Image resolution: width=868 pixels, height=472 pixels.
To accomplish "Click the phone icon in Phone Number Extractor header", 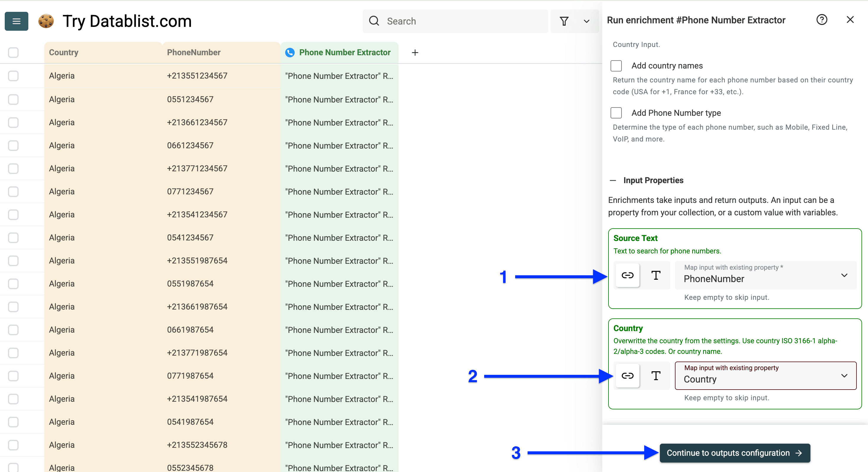I will click(x=290, y=52).
